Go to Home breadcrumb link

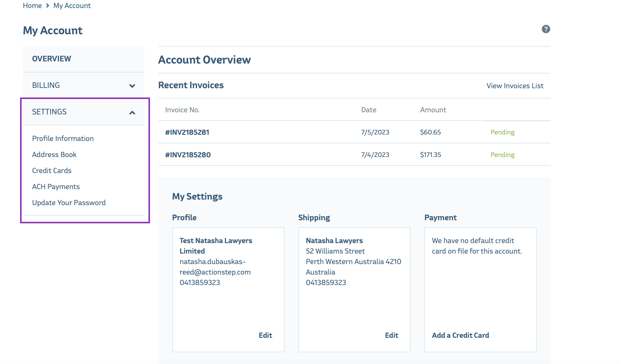coord(32,6)
